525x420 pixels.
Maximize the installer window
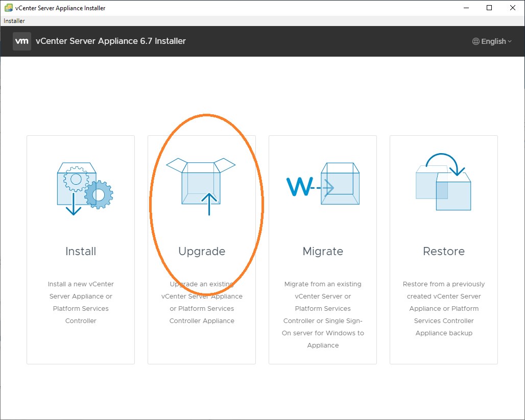pyautogui.click(x=489, y=8)
